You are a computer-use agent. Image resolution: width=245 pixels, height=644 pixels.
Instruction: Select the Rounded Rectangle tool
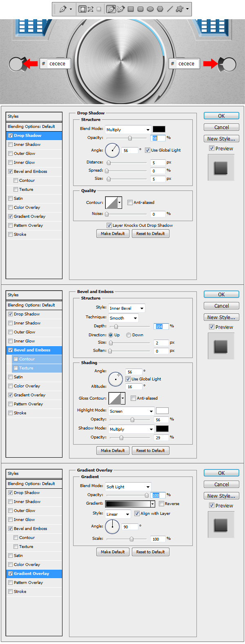pyautogui.click(x=140, y=9)
